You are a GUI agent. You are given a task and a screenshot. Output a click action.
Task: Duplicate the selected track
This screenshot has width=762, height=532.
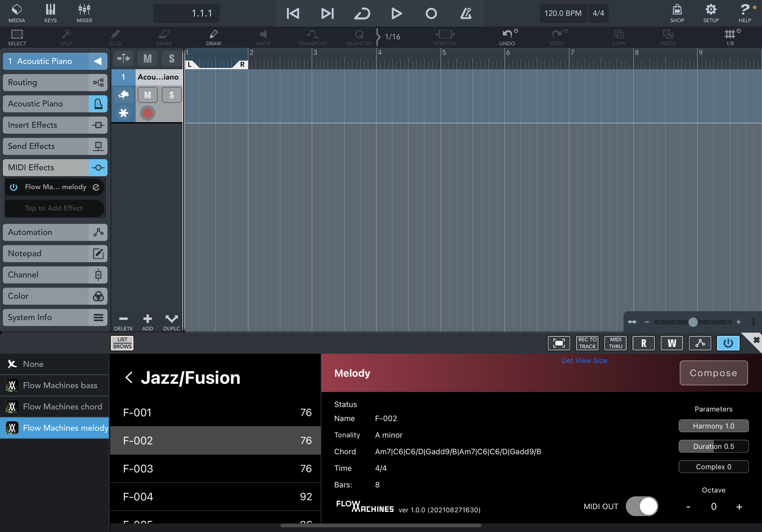172,322
